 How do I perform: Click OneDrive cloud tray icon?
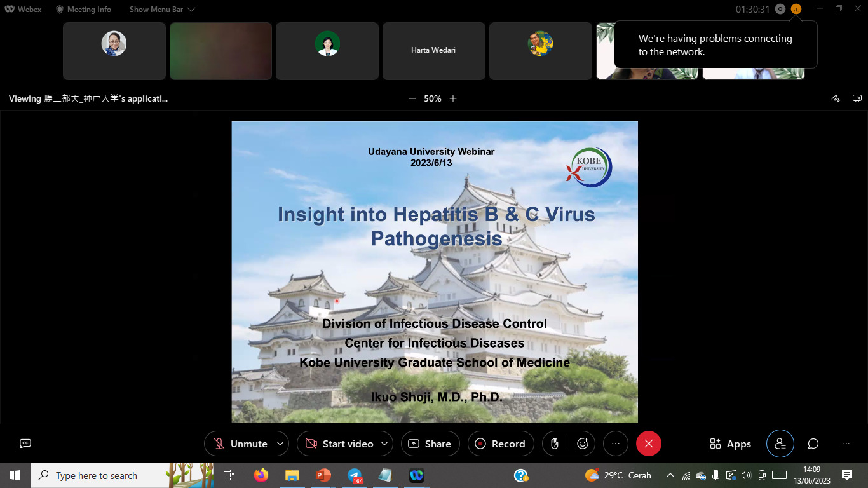(x=702, y=475)
